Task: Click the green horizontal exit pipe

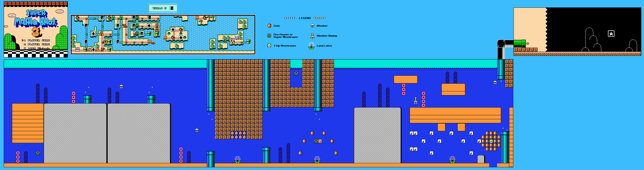Action: pos(519,44)
